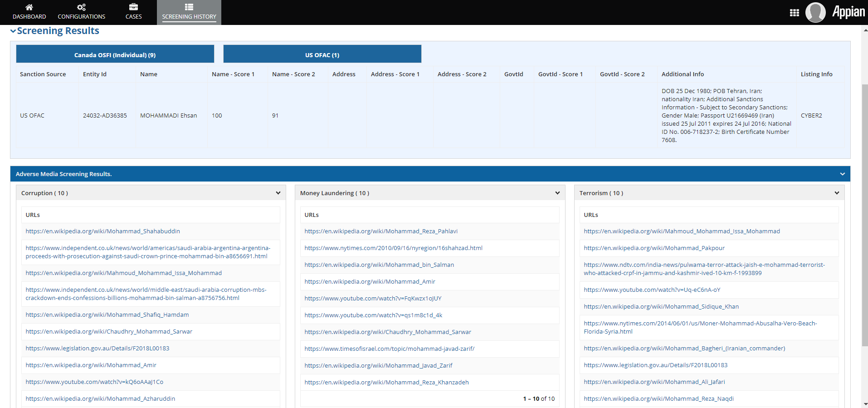Viewport: 868px width, 408px height.
Task: Select the CYBER2 listing info cell
Action: tap(811, 115)
